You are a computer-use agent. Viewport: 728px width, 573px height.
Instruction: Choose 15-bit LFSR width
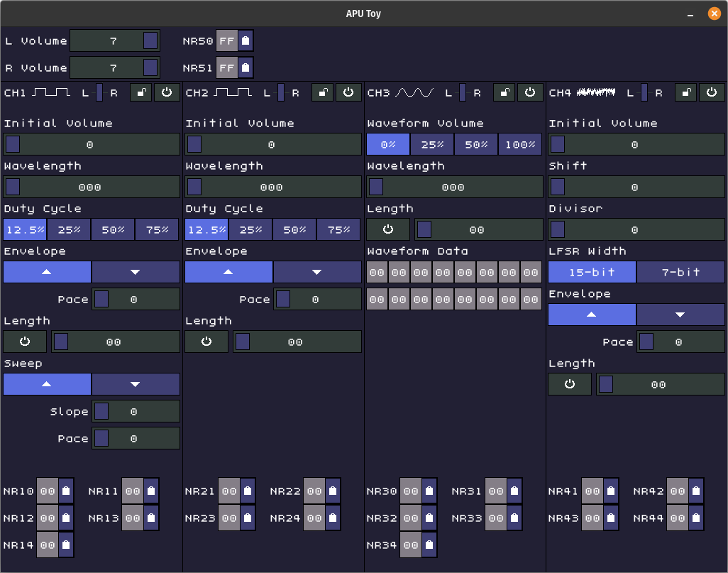[592, 273]
